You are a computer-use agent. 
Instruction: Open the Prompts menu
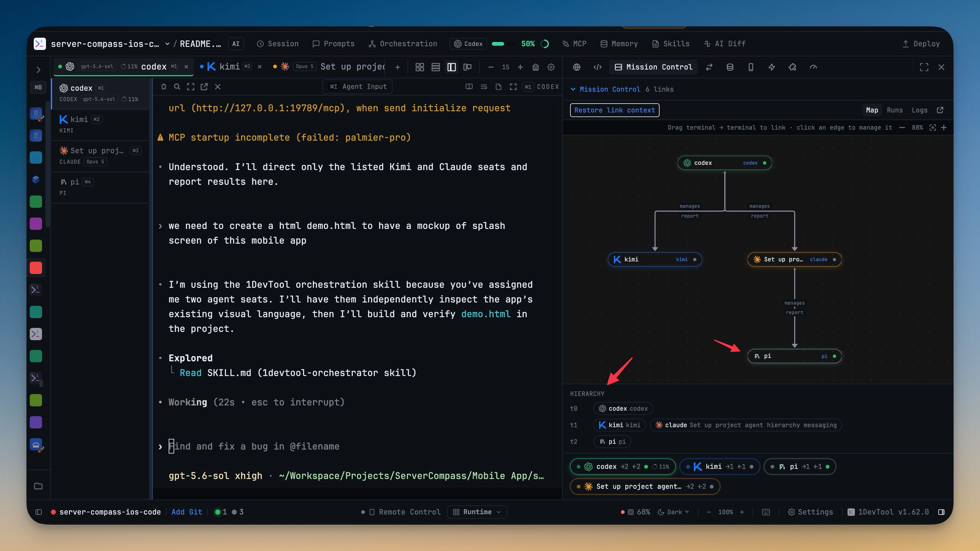[x=333, y=44]
